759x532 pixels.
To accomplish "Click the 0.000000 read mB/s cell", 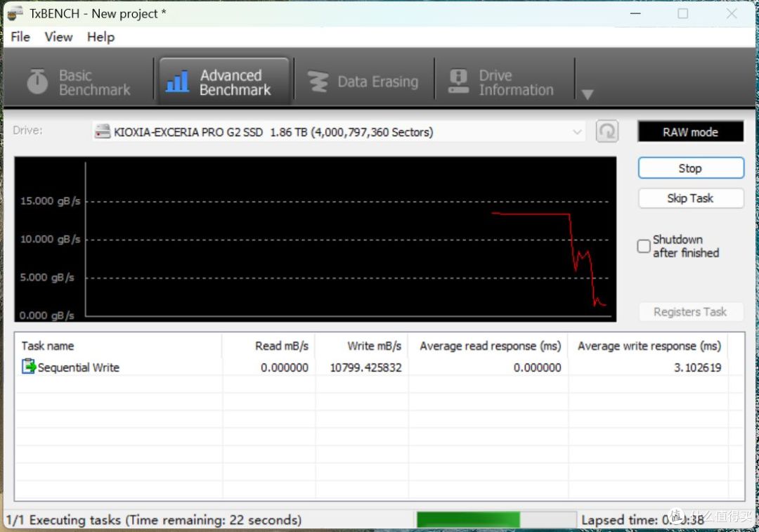I will pyautogui.click(x=285, y=368).
